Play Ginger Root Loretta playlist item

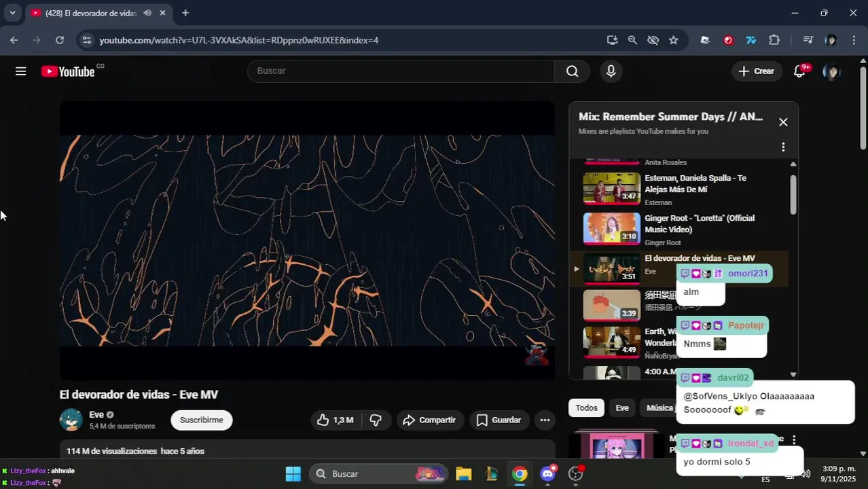(679, 229)
